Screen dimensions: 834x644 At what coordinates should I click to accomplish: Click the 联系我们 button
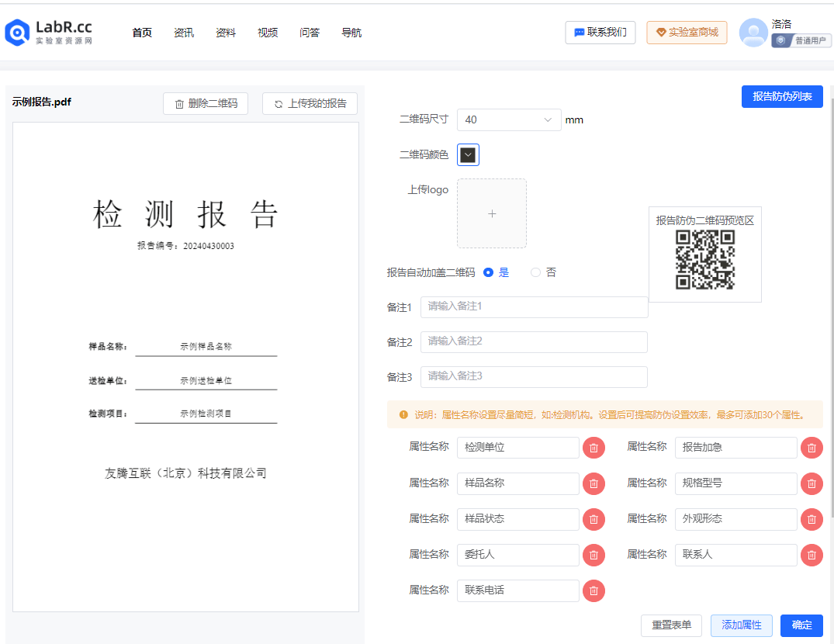click(600, 33)
